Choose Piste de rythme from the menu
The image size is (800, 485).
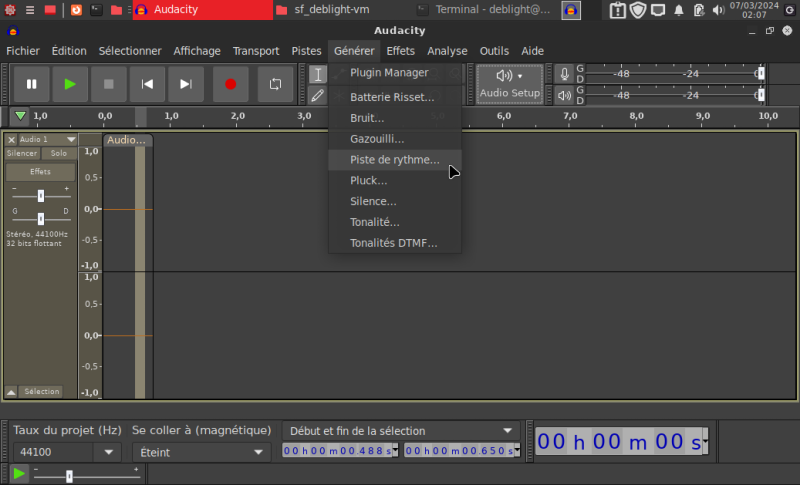click(394, 160)
